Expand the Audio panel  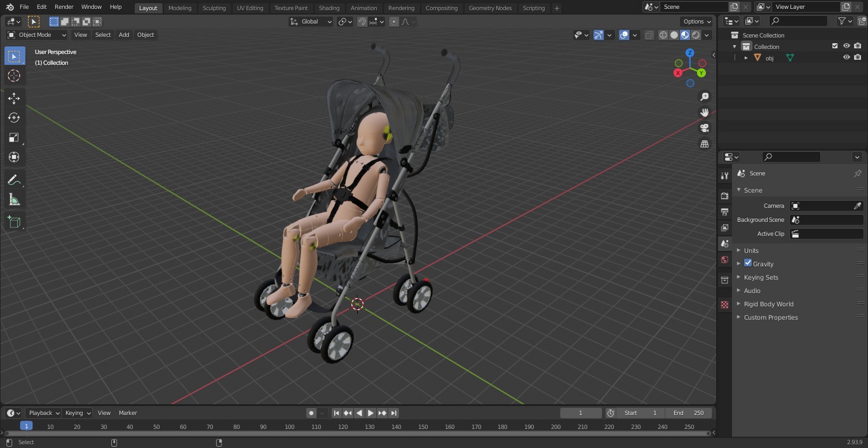click(x=752, y=290)
